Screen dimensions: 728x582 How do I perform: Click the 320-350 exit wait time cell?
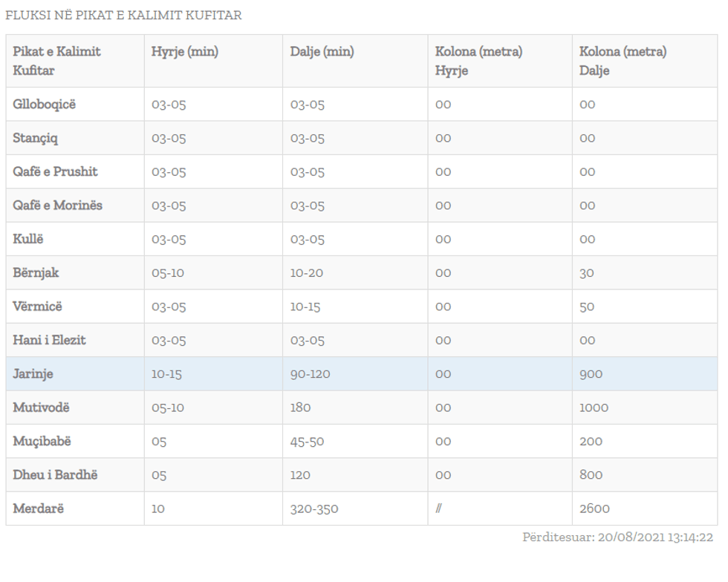point(314,509)
